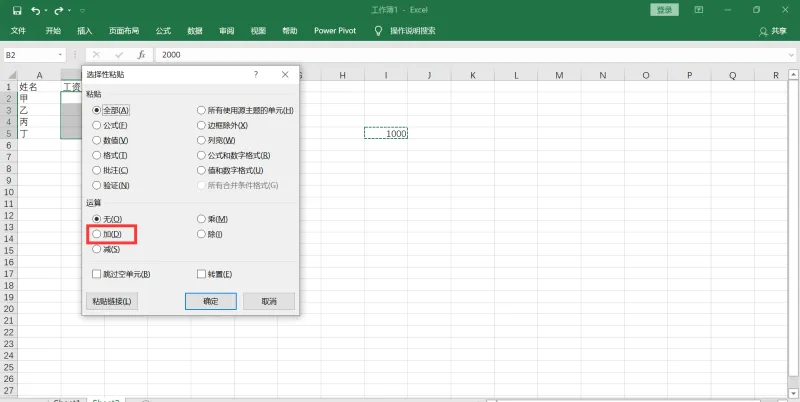Screen dimensions: 800x402
Task: Switch to the 插入 ribbon tab
Action: [85, 31]
